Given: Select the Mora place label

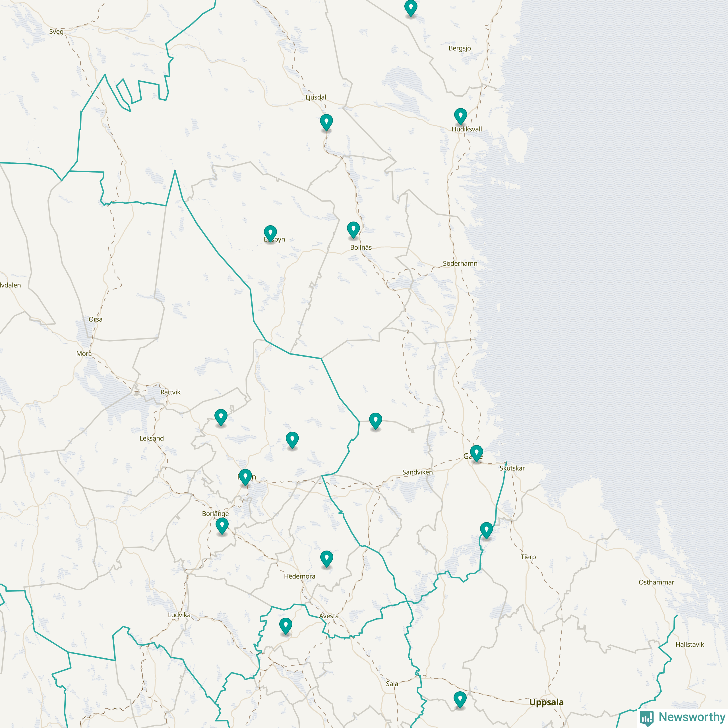Looking at the screenshot, I should [84, 353].
